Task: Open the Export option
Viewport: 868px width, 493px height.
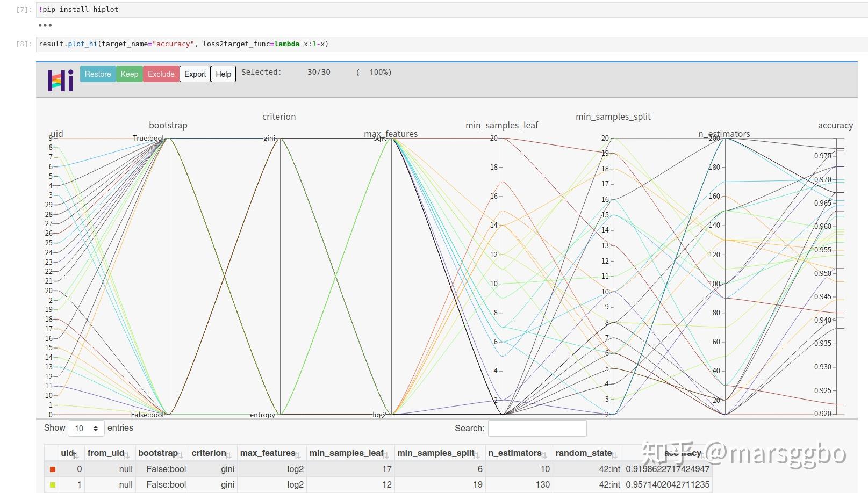Action: pos(195,74)
